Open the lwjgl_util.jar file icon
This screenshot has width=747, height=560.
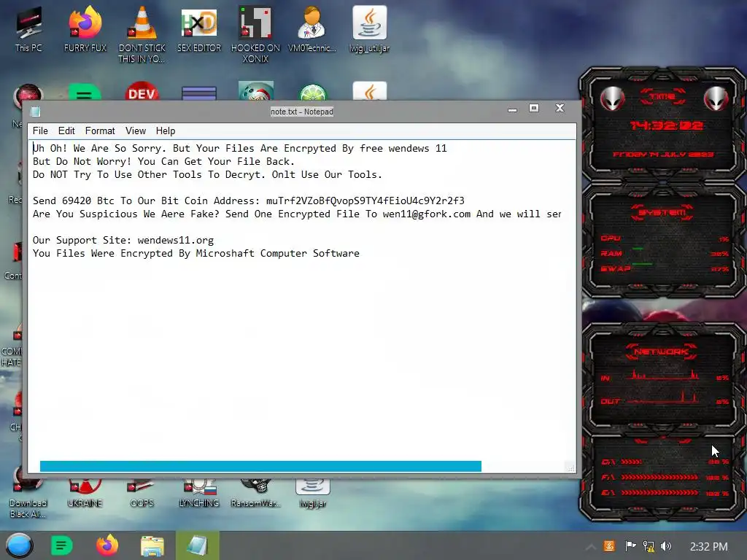(370, 28)
